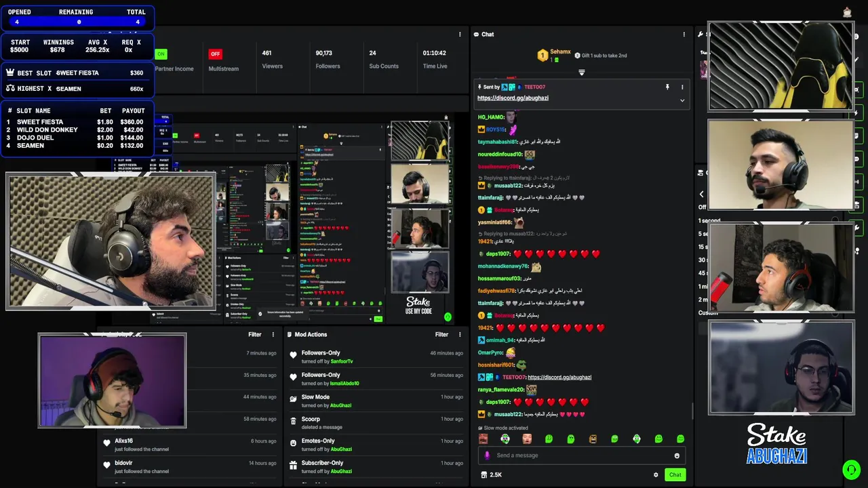Click the microphone icon in the message box
This screenshot has height=488, width=868.
[488, 455]
